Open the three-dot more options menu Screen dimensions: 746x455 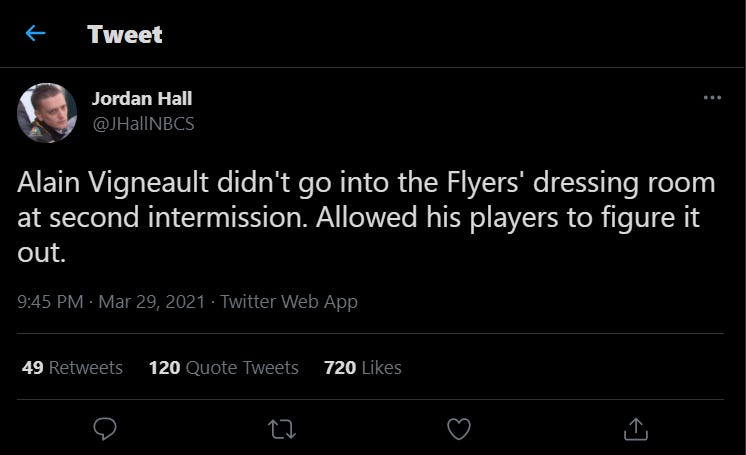(x=712, y=97)
